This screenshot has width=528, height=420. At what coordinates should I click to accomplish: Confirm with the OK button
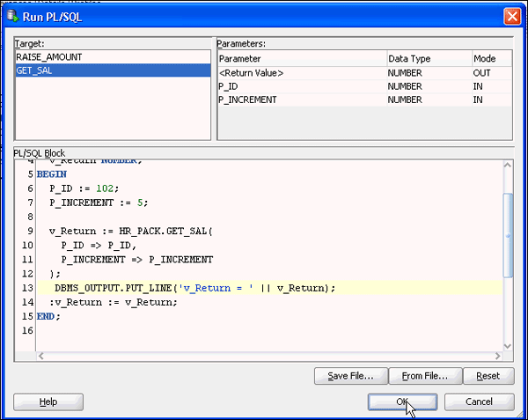pyautogui.click(x=402, y=402)
